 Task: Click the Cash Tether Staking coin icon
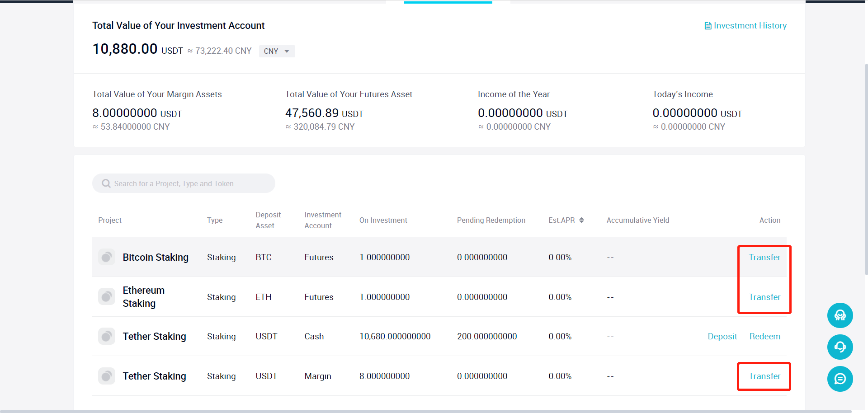click(x=106, y=337)
